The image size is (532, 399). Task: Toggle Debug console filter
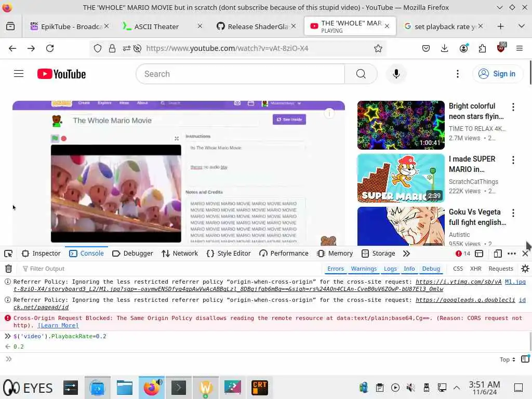(x=431, y=269)
